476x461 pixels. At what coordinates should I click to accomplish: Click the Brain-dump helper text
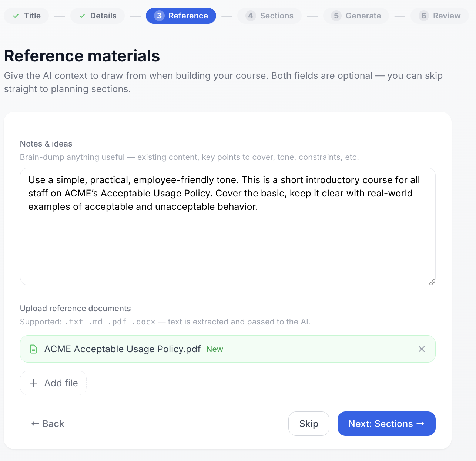point(190,157)
